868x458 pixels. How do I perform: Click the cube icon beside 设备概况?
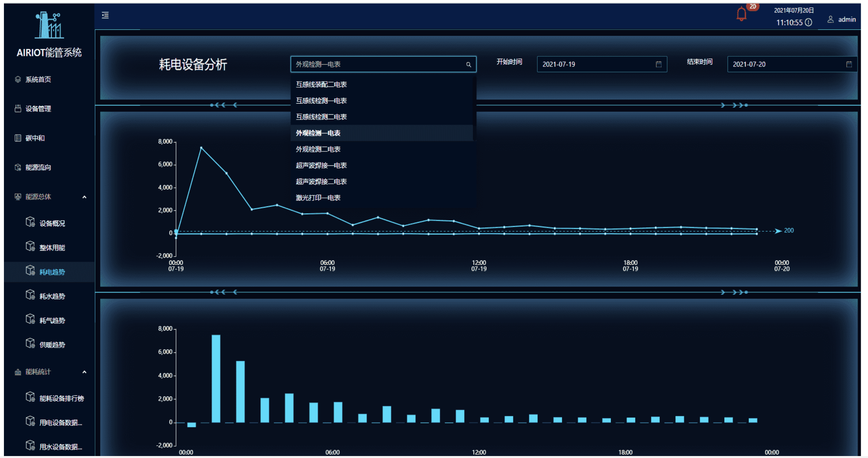[x=30, y=222]
